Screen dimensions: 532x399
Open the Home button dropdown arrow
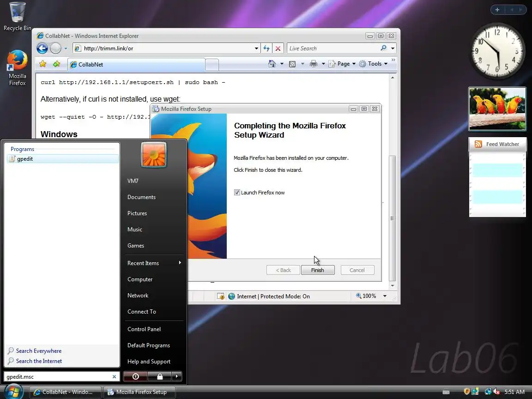pos(282,64)
